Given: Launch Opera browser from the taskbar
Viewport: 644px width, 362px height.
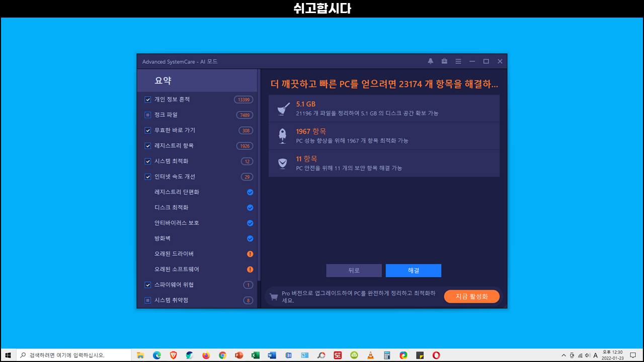Looking at the screenshot, I should point(436,355).
